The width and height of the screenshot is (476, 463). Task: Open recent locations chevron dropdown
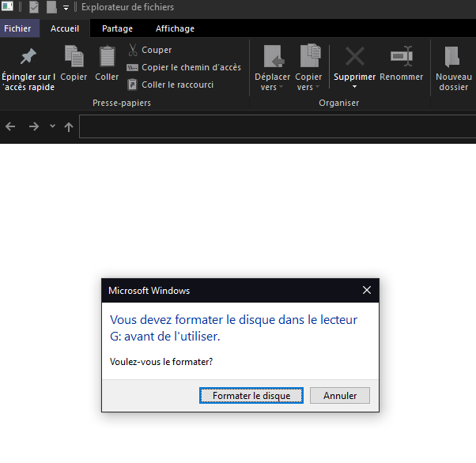point(52,126)
